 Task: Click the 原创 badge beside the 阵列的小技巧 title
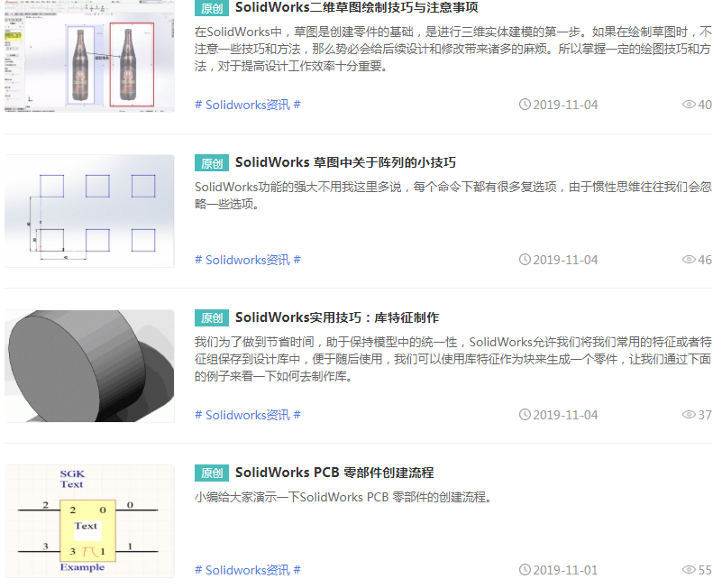[212, 163]
